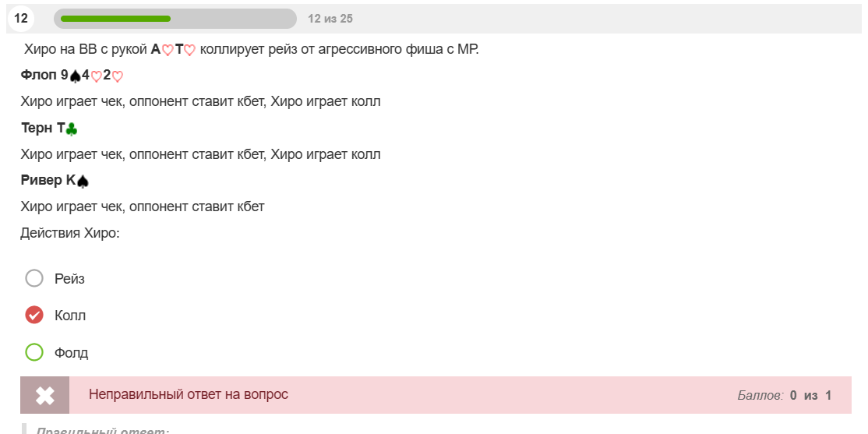Click the 'Действия Хиро:' prompt text
868x434 pixels.
(70, 233)
